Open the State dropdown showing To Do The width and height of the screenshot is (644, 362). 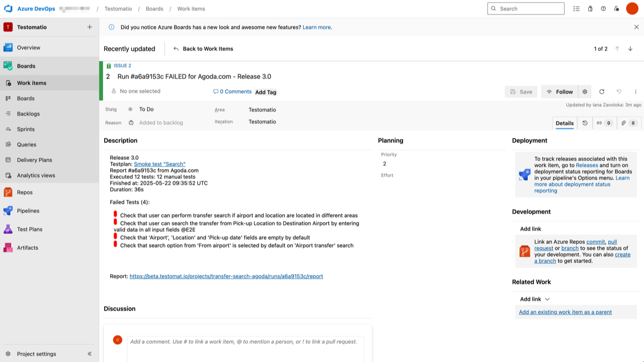(146, 109)
